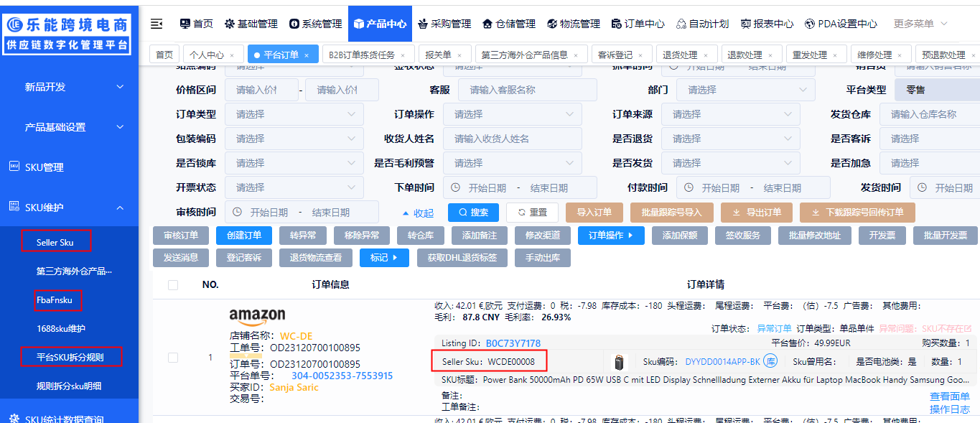This screenshot has width=980, height=423.
Task: Open the 订单类型 dropdown
Action: pos(294,114)
